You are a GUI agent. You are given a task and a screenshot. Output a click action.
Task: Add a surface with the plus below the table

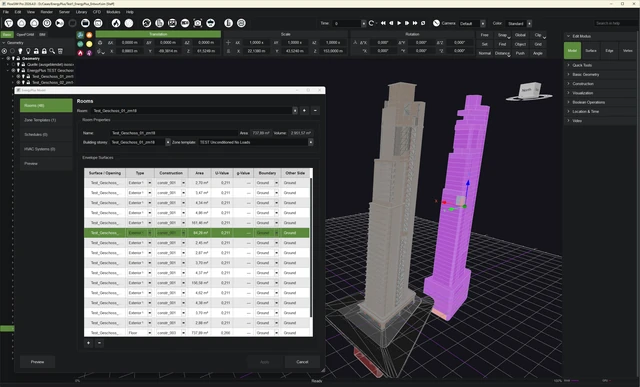pos(88,343)
